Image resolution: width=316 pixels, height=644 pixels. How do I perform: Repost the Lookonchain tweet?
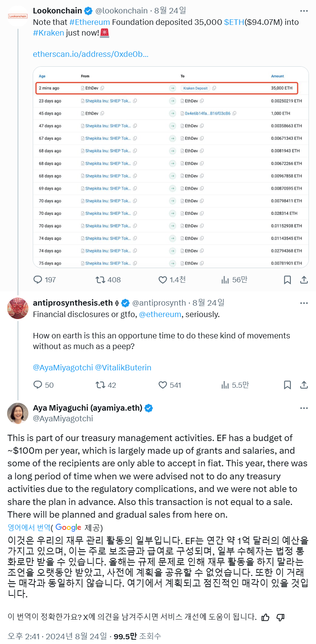coord(100,280)
